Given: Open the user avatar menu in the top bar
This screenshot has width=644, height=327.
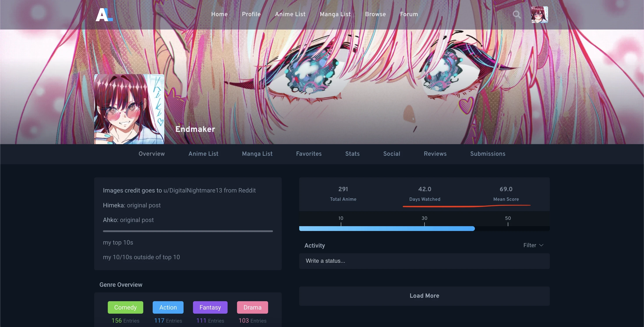Looking at the screenshot, I should click(x=540, y=15).
